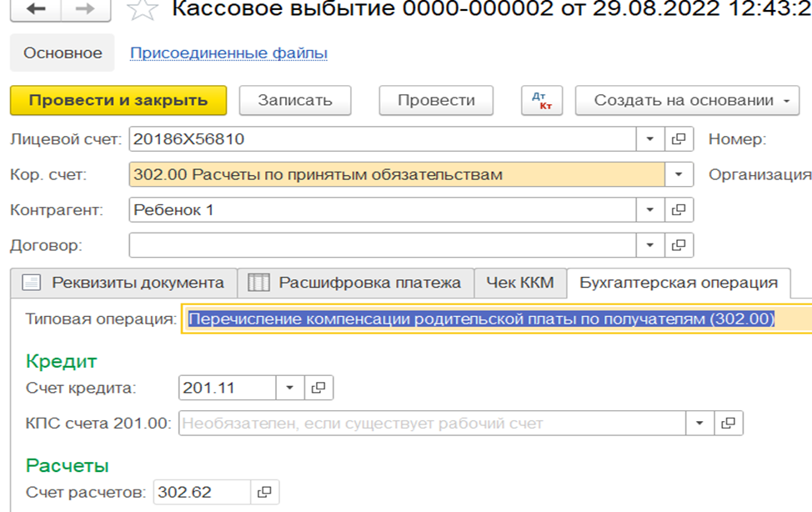Expand the Кор. счет dropdown
This screenshot has height=512, width=812.
tap(679, 174)
